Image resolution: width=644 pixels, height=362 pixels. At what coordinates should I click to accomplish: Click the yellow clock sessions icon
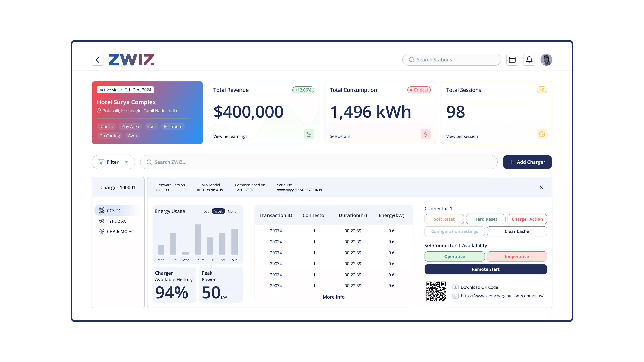[542, 134]
